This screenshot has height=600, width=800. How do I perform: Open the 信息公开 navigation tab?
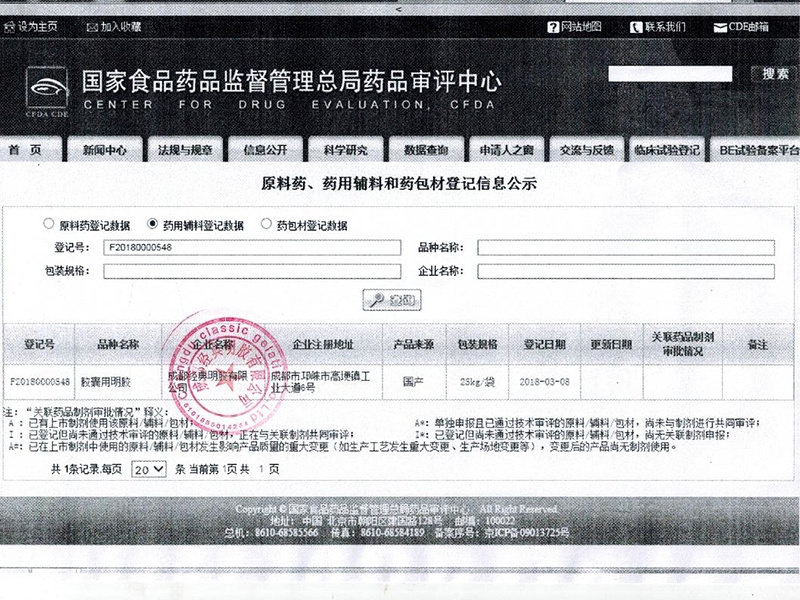pos(265,149)
